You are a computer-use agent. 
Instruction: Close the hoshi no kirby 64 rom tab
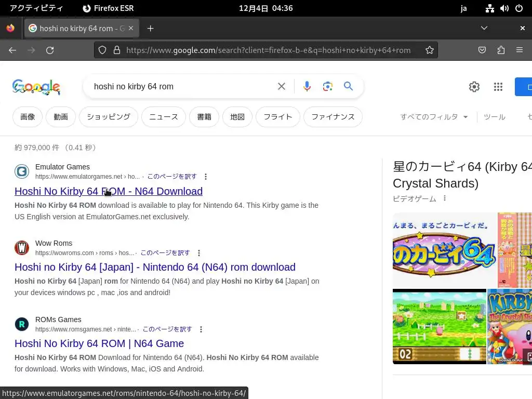click(131, 28)
